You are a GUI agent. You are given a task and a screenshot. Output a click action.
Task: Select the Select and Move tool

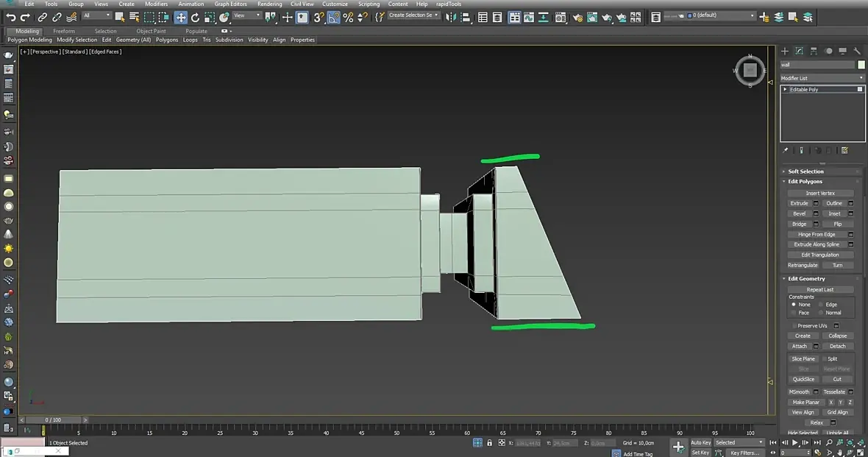click(x=180, y=17)
